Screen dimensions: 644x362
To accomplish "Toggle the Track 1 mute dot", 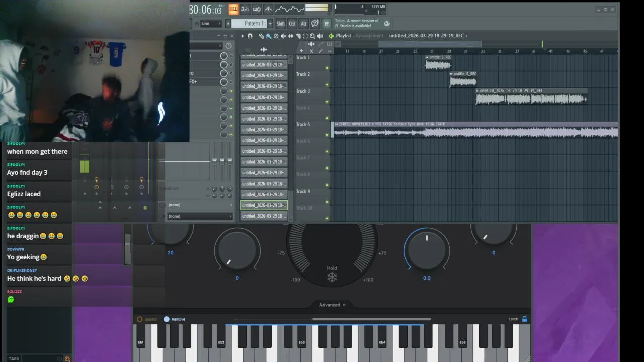I will tap(327, 68).
